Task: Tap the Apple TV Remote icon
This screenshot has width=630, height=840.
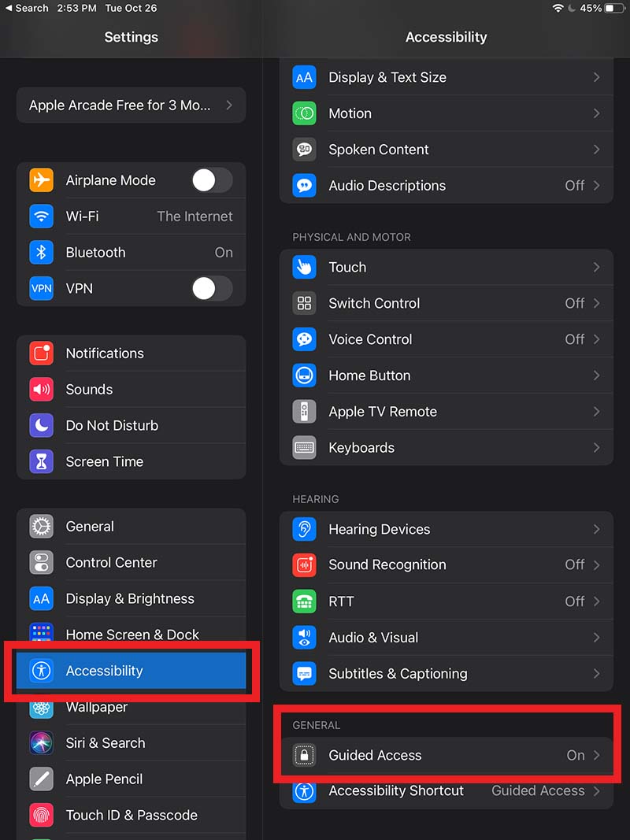Action: (304, 412)
